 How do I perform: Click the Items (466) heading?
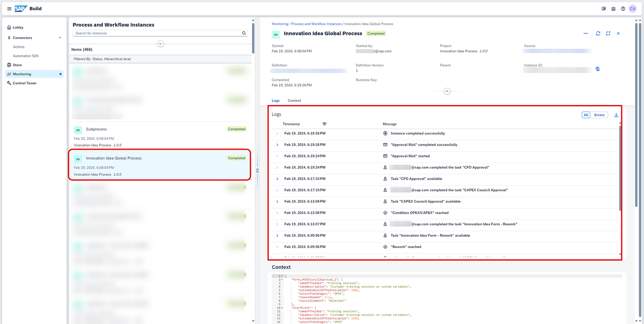click(82, 50)
